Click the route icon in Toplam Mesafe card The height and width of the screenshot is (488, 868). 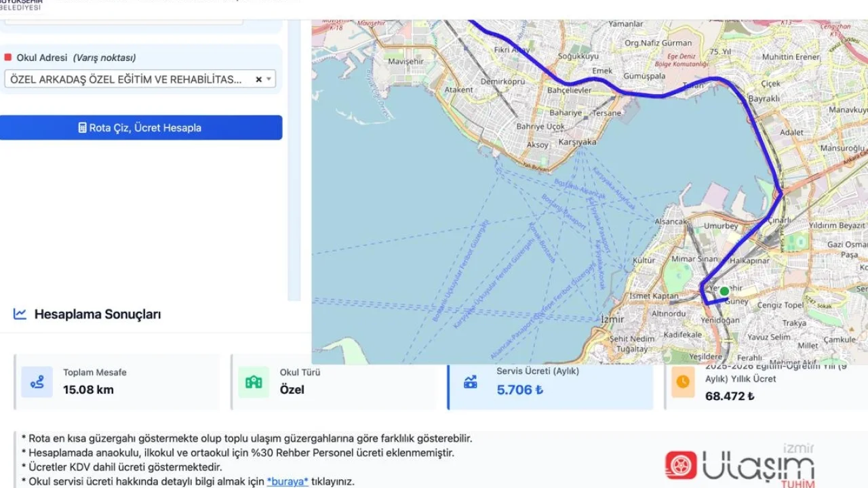[37, 382]
